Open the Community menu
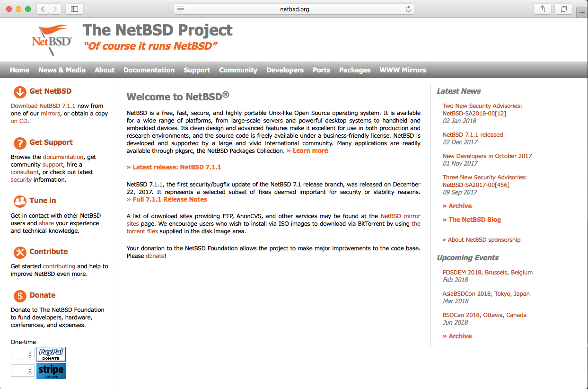Screen dimensions: 588x389 238,70
